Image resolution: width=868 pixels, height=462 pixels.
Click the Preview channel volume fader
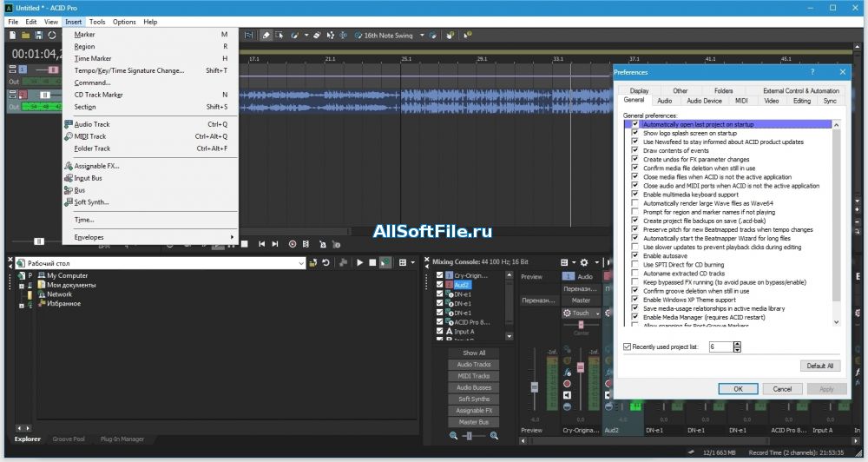(534, 387)
